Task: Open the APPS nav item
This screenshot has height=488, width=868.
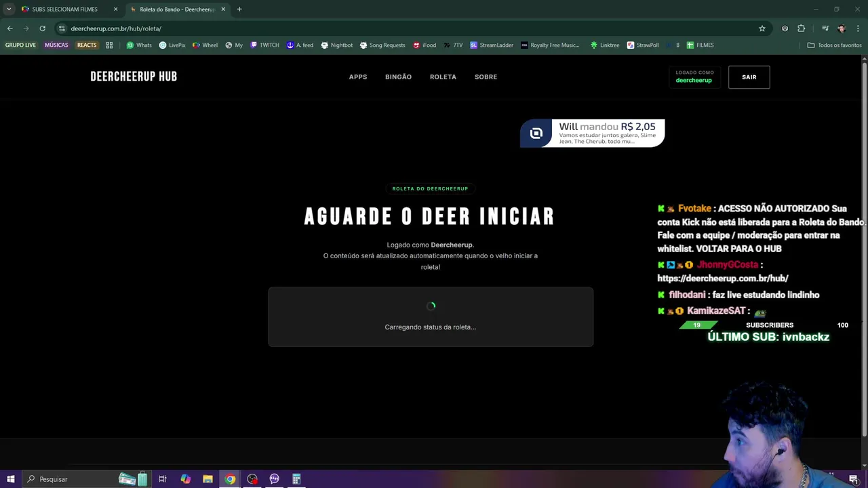Action: (358, 77)
